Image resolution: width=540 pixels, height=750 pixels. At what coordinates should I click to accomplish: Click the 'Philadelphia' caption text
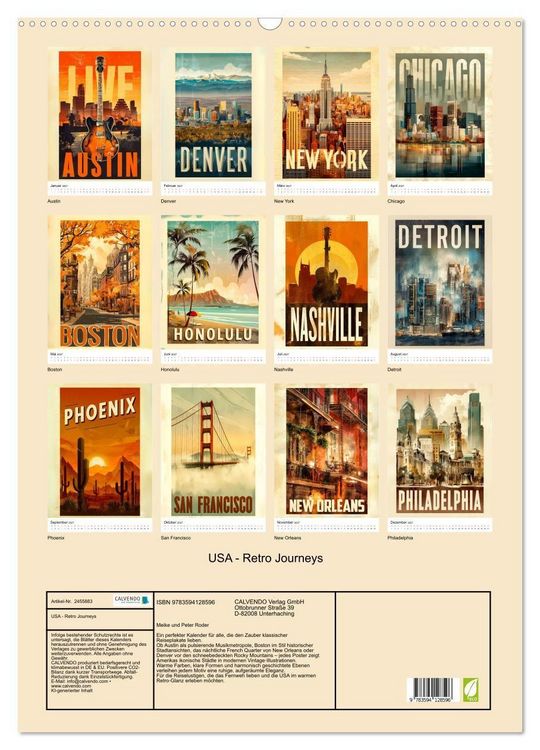tap(400, 538)
